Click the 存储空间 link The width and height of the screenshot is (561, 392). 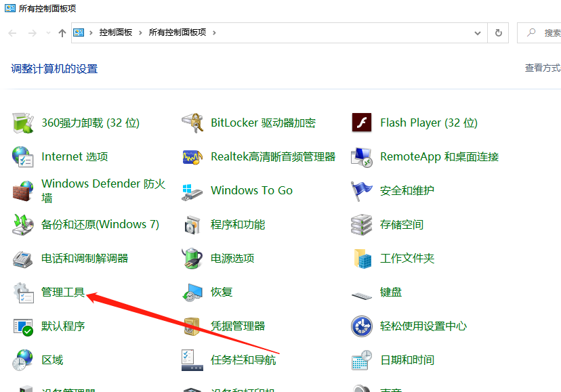(x=401, y=225)
